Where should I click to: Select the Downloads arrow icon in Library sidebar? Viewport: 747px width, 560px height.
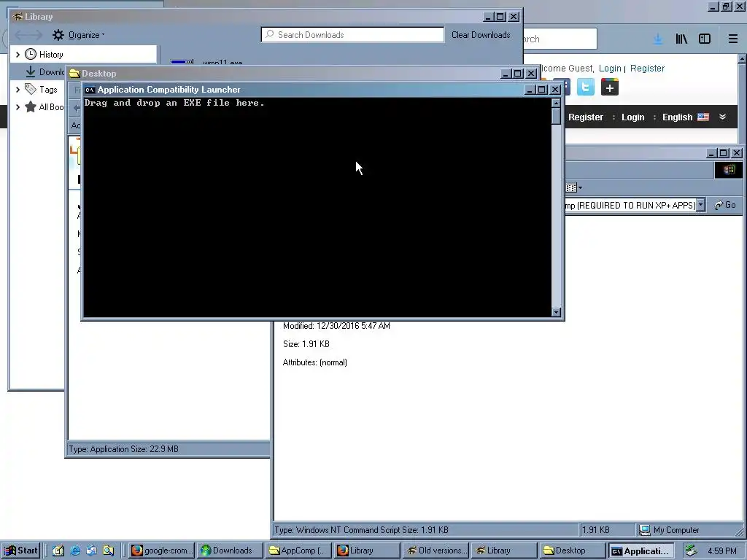pos(31,71)
